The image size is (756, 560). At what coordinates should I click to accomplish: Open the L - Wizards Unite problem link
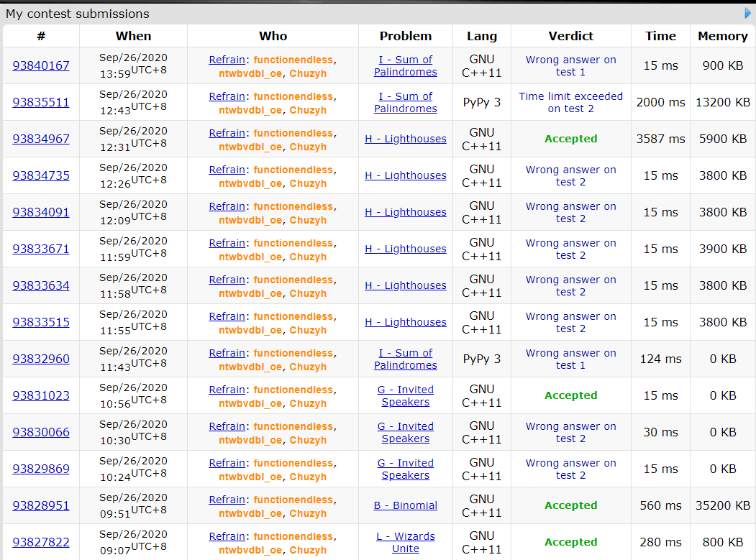coord(406,542)
